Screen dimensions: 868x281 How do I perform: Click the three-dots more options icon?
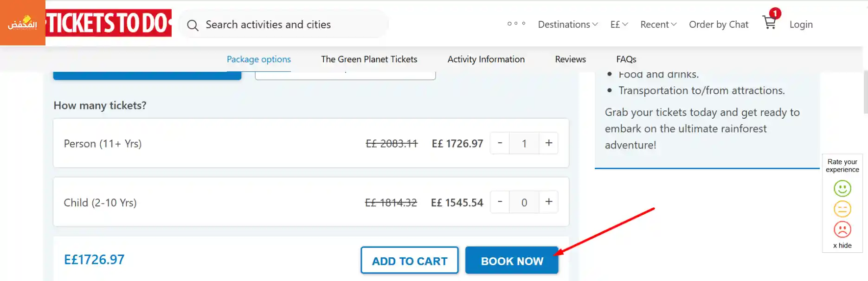[x=516, y=24]
